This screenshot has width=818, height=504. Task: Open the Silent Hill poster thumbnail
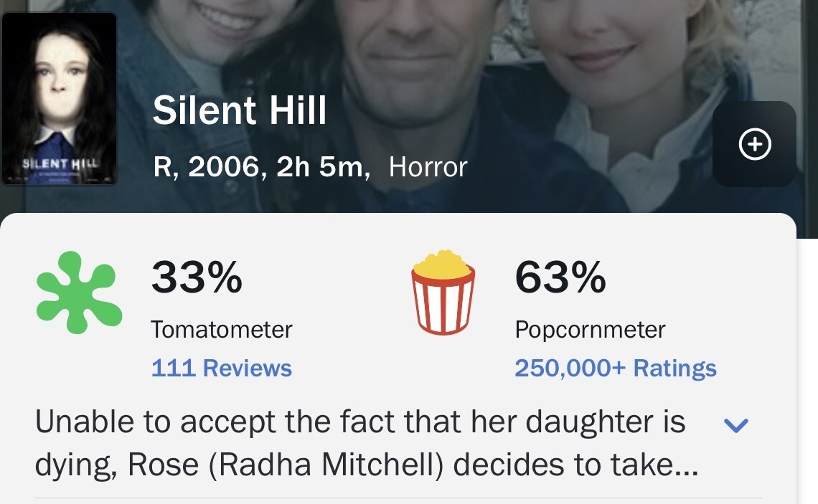(x=60, y=99)
